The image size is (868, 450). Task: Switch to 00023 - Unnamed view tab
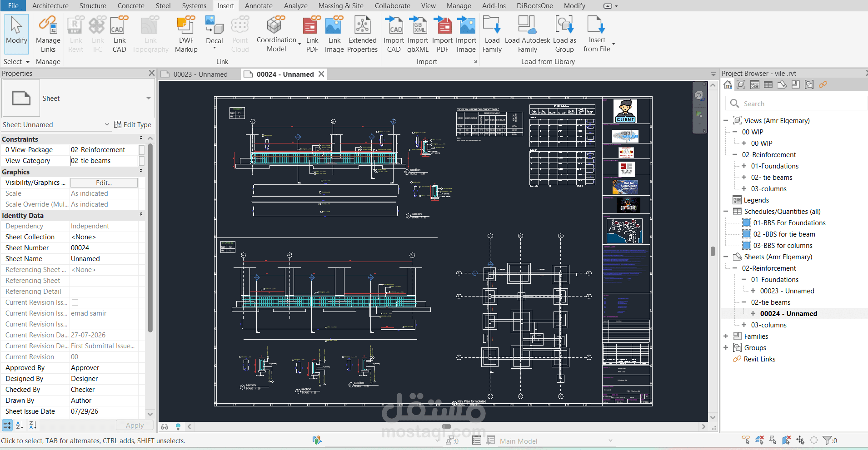coord(200,74)
